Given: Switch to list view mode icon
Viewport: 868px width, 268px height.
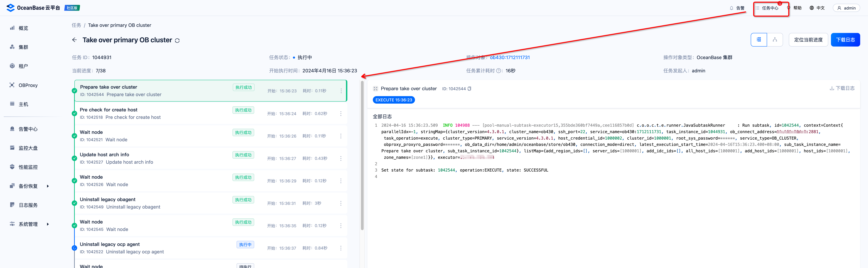Looking at the screenshot, I should (759, 40).
